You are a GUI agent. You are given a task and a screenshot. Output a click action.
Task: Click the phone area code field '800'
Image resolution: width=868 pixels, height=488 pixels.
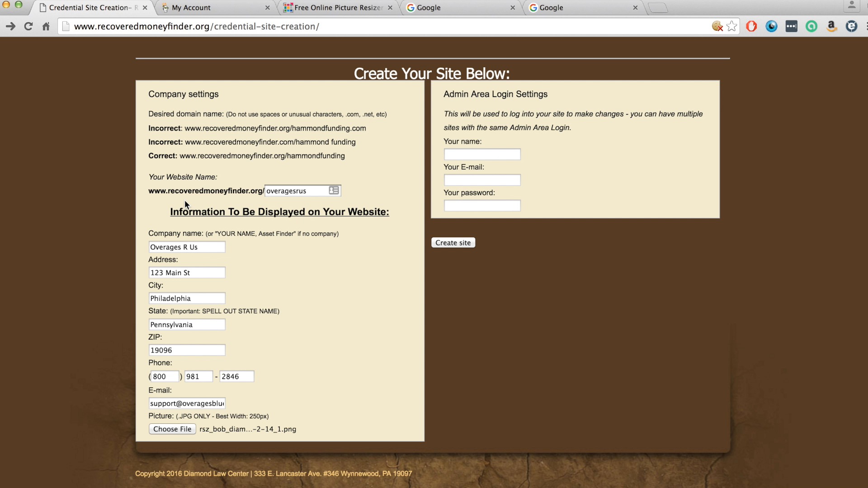165,376
